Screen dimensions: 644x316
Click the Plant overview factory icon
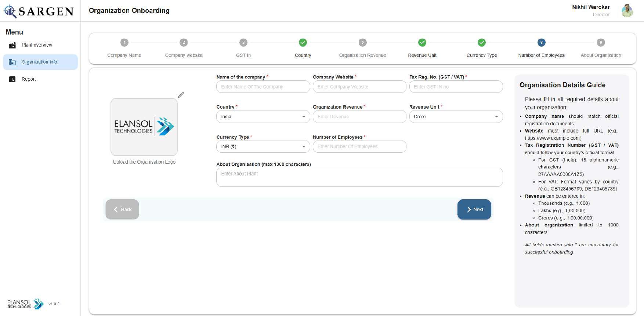(12, 45)
